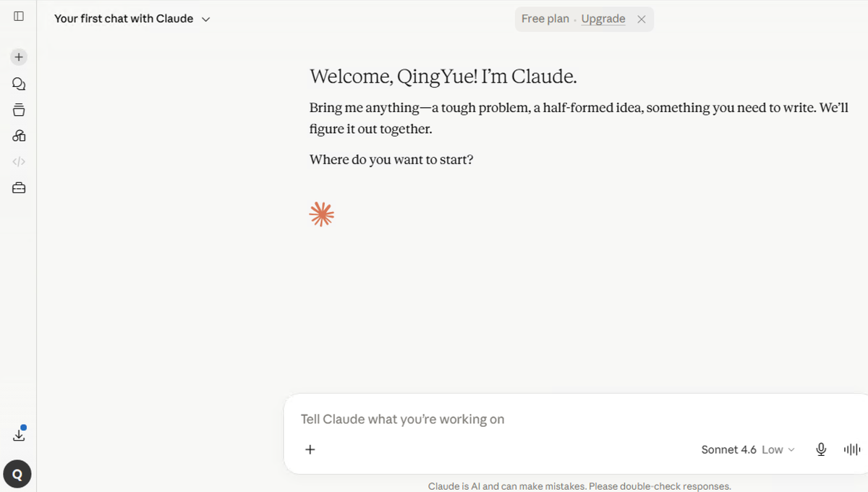Open the Code brackets icon
The image size is (868, 492).
point(19,162)
